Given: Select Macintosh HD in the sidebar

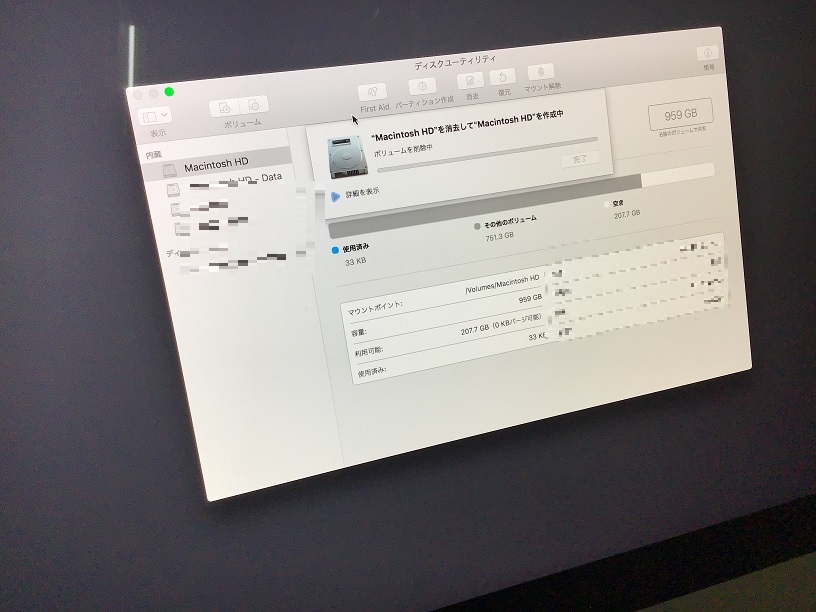Looking at the screenshot, I should [215, 164].
